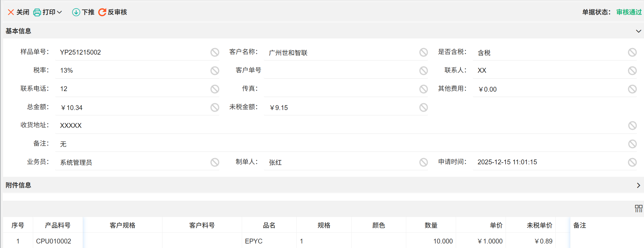Open the column settings grid icon
644x248 pixels.
coord(638,209)
